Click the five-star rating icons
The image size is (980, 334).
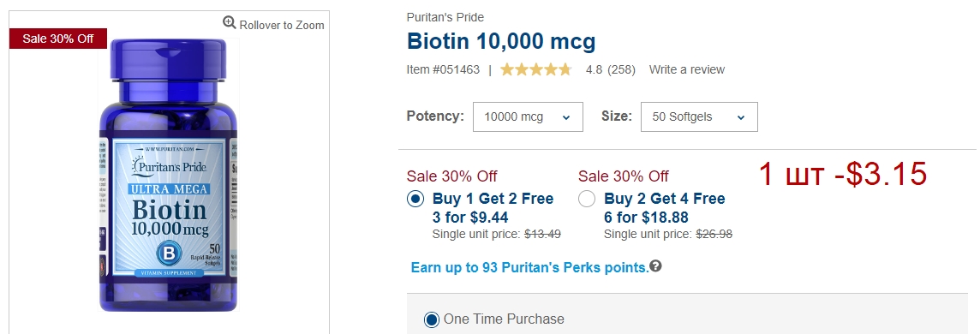point(535,69)
